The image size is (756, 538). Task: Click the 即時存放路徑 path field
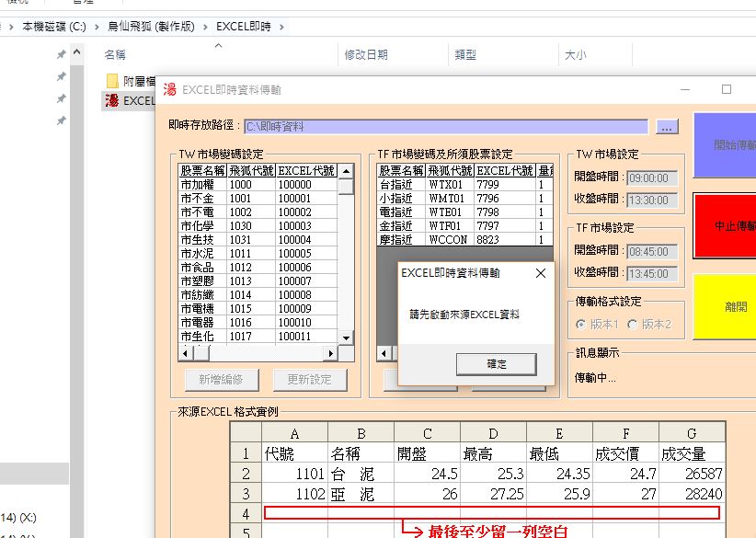click(446, 127)
